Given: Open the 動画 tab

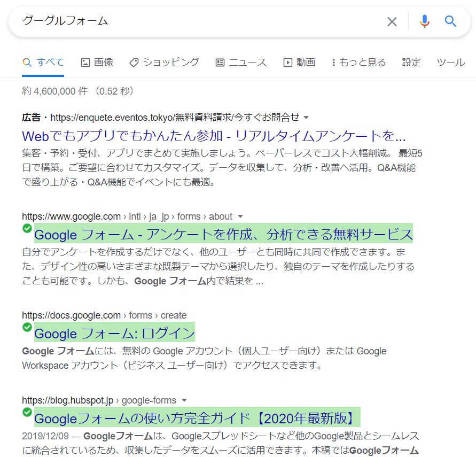Looking at the screenshot, I should (x=299, y=62).
